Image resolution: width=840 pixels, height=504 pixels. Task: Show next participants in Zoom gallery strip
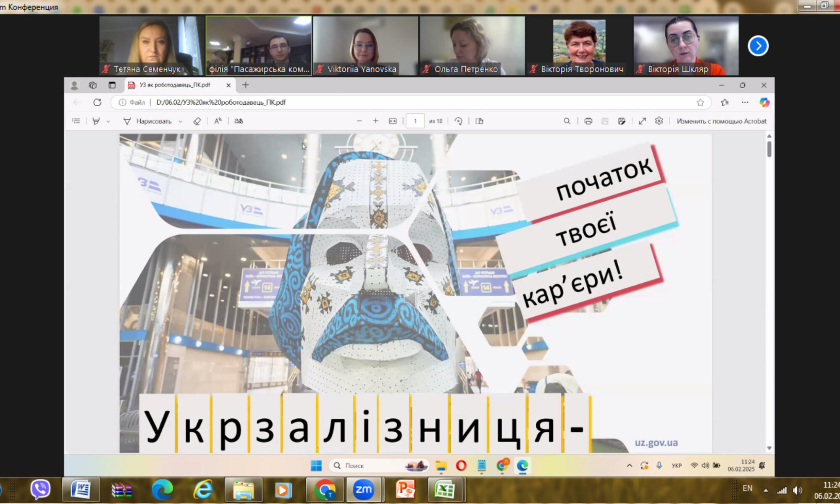point(758,46)
